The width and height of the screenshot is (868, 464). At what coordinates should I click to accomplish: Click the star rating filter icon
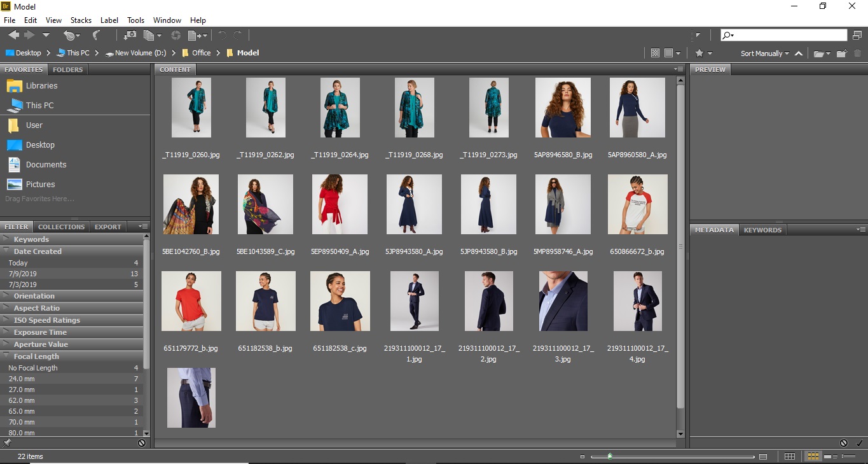(x=699, y=53)
